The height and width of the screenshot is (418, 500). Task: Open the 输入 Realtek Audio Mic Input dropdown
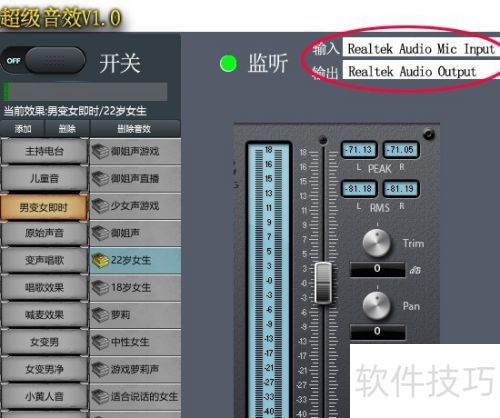tap(422, 49)
